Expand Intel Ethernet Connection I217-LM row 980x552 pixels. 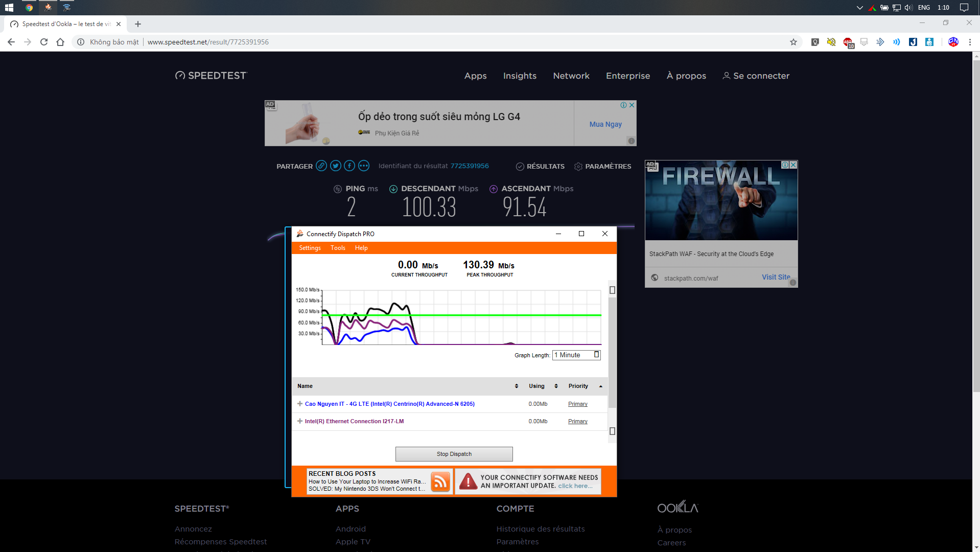(x=300, y=421)
